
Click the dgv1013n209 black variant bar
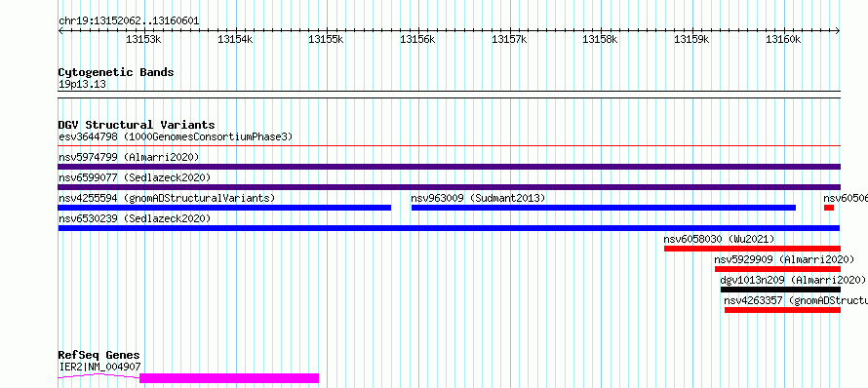780,290
